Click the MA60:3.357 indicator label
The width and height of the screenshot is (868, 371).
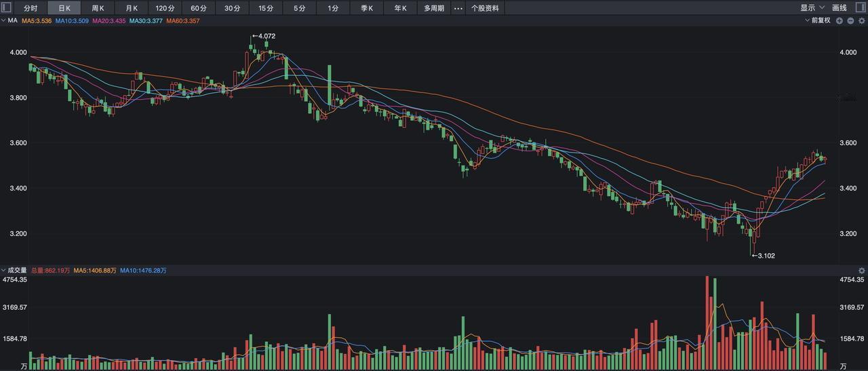coord(183,21)
